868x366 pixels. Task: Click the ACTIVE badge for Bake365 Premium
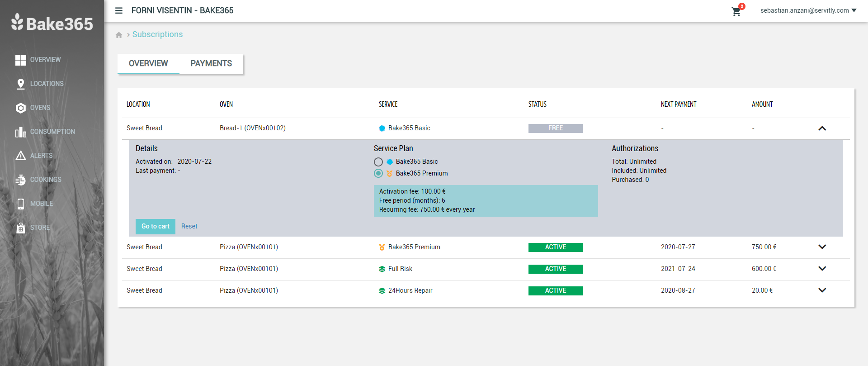point(556,247)
